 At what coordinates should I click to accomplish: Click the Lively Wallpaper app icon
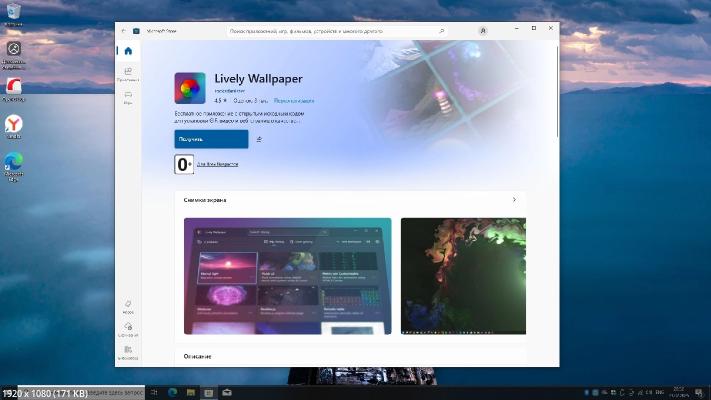(190, 88)
